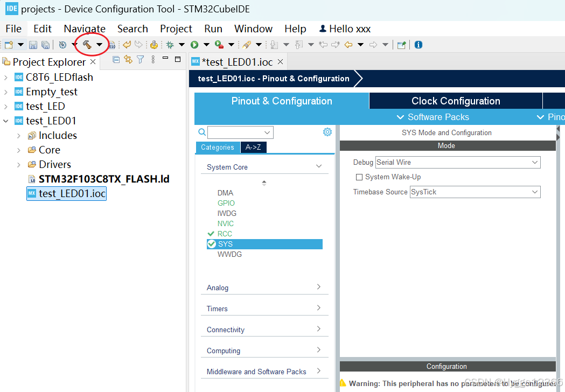Click the Next Annotation icon

pos(274,45)
